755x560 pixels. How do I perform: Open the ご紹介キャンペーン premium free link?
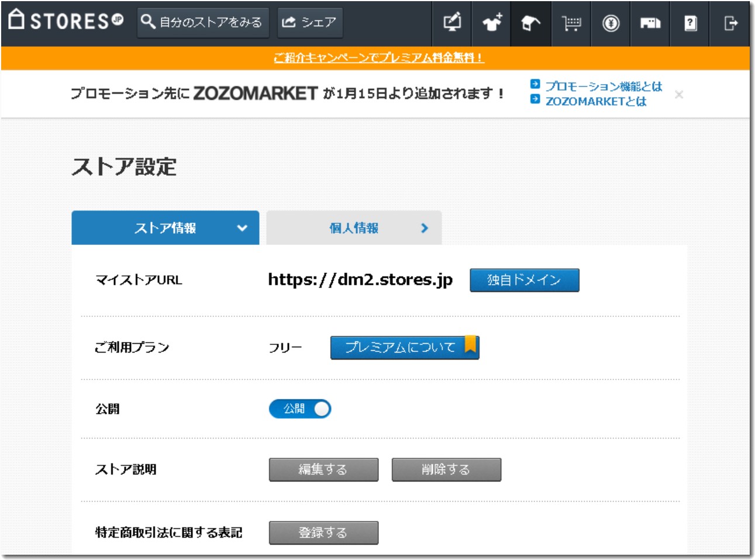[378, 58]
